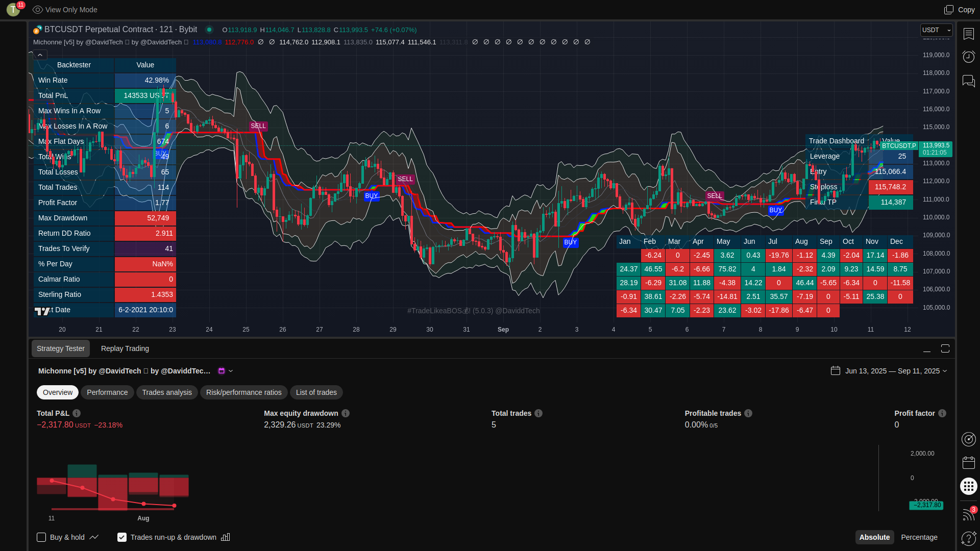Click the date range calendar icon
The image size is (980, 551).
tap(836, 371)
